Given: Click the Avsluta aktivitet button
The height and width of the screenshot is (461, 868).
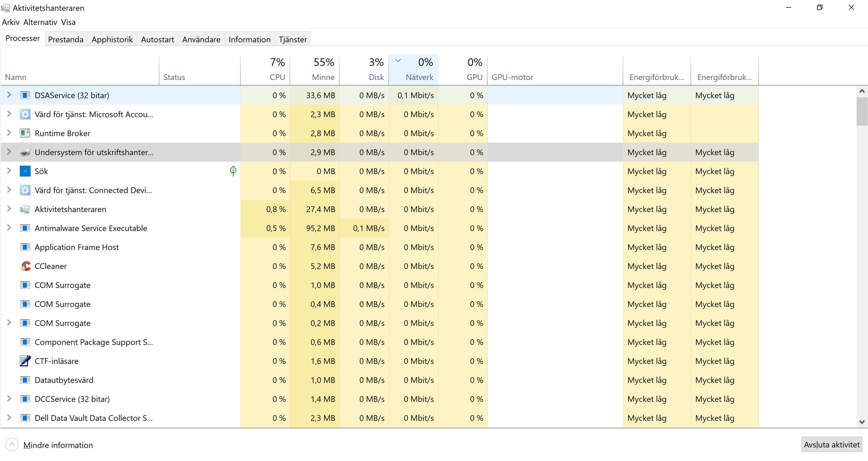Looking at the screenshot, I should [x=832, y=444].
